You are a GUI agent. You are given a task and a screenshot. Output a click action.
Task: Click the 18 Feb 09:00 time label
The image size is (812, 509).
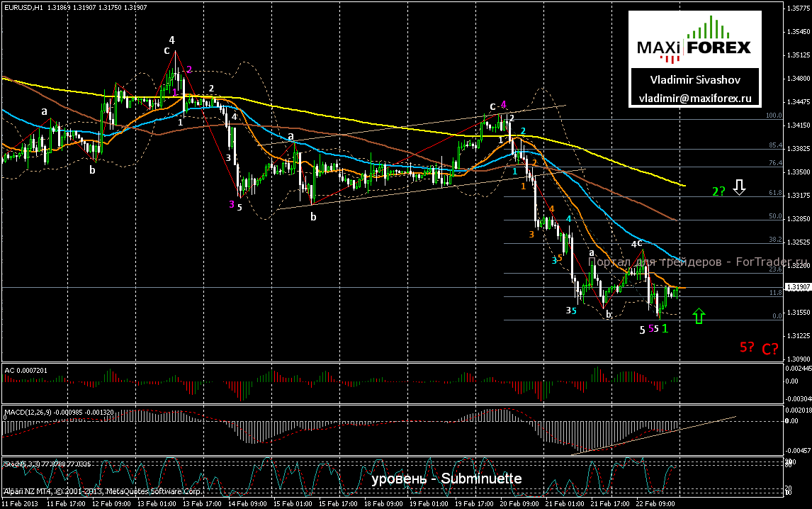[383, 504]
